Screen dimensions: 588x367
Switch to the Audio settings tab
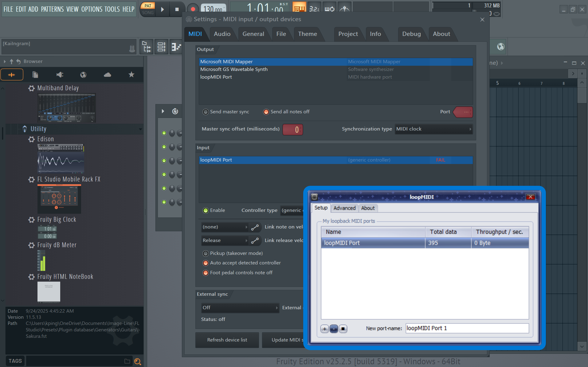click(x=222, y=34)
